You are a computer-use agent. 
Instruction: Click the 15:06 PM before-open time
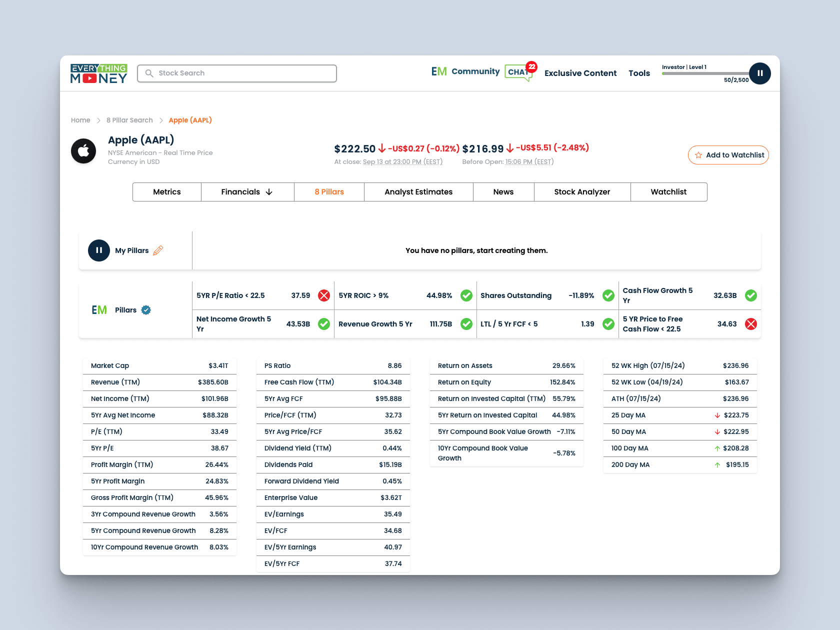[x=529, y=161]
